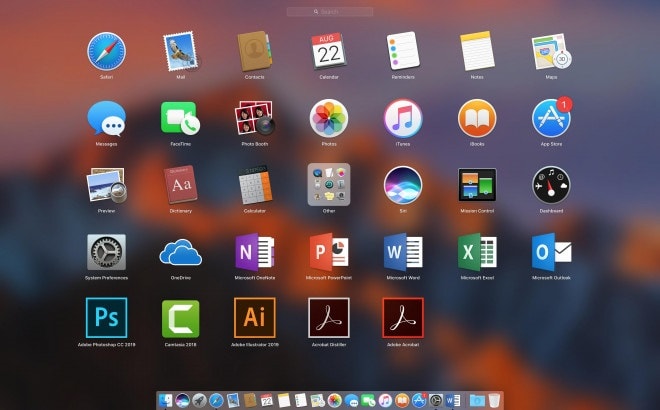Open App Store with update badge in Launchpad grid

pyautogui.click(x=551, y=118)
